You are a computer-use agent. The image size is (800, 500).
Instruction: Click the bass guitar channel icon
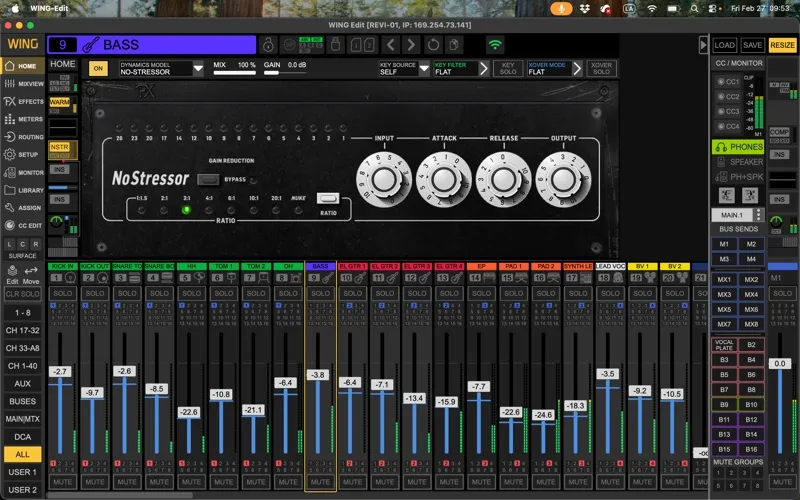pos(90,45)
